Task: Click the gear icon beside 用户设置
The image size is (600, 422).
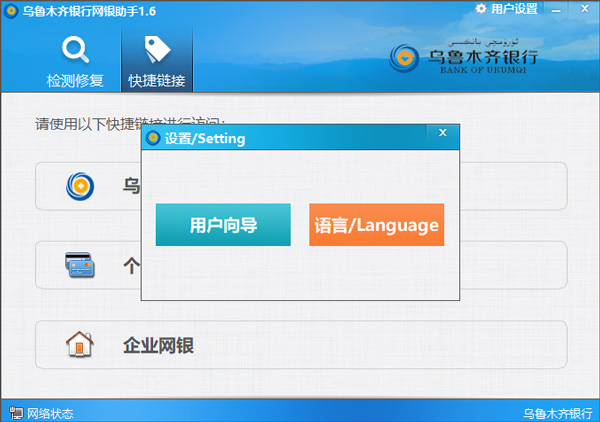Action: tap(481, 8)
